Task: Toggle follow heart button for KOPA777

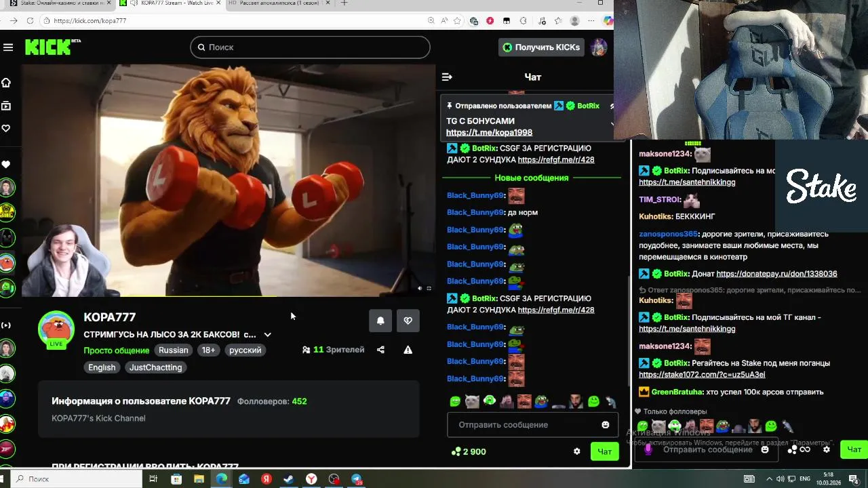Action: point(408,321)
